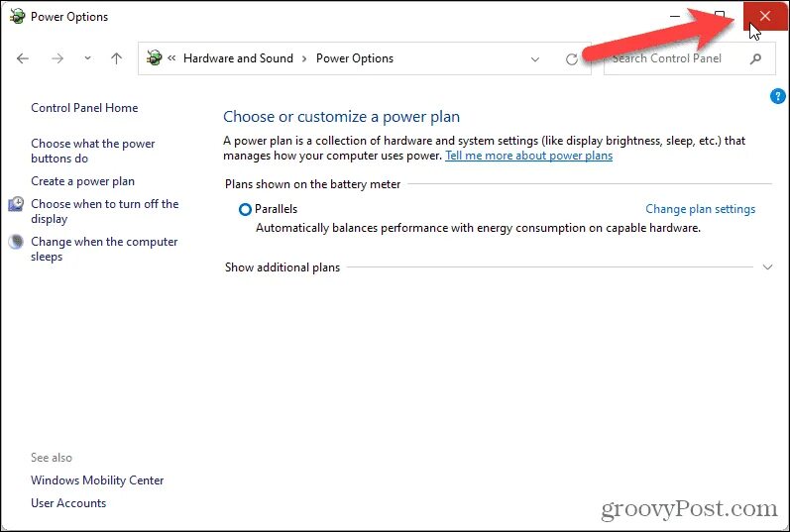Minimize the Power Options window
Screen dimensions: 790x532
(675, 16)
